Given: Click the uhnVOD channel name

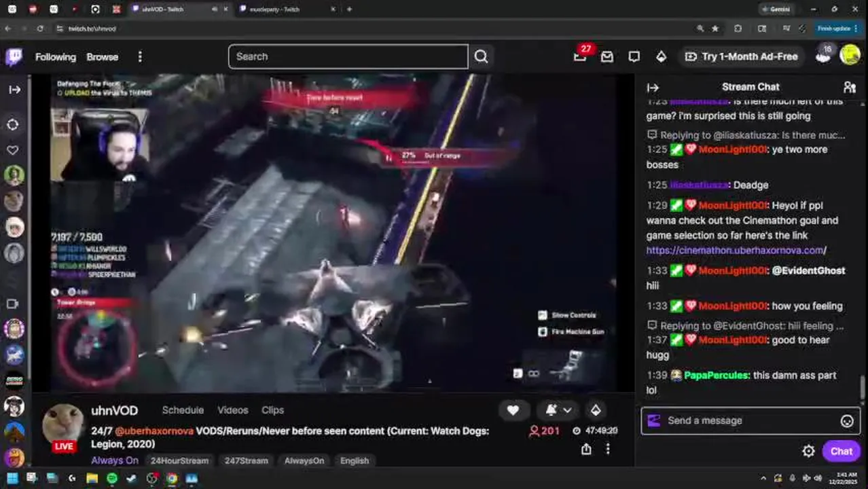Looking at the screenshot, I should click(x=114, y=411).
